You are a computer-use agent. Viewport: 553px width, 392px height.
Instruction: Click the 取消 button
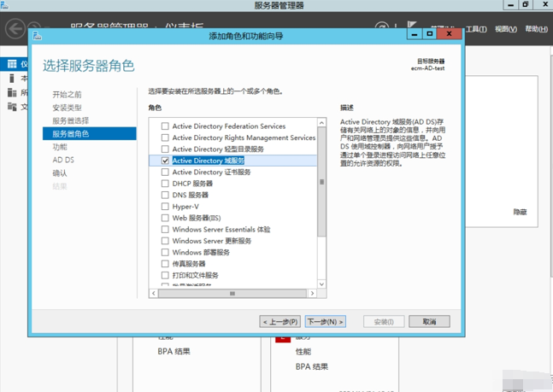click(429, 321)
